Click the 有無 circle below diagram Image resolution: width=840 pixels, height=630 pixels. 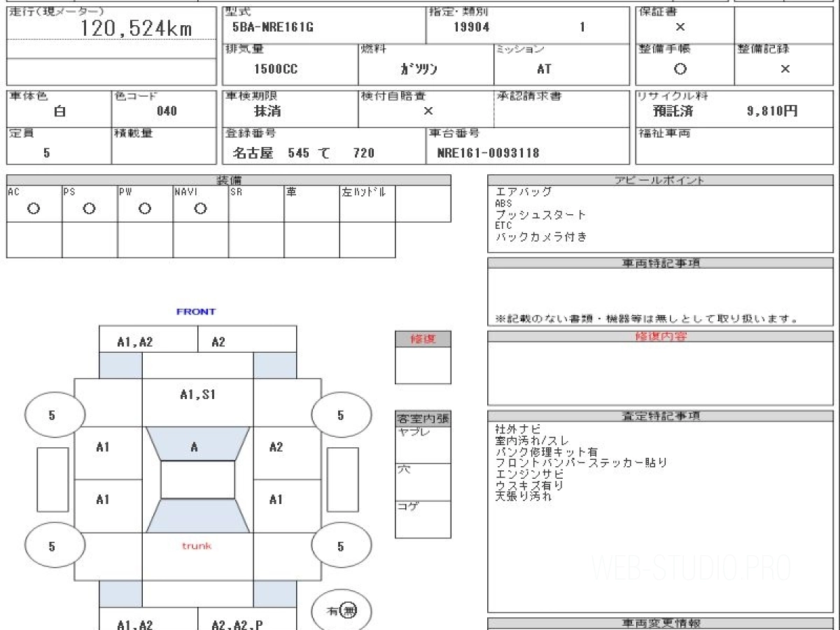click(x=341, y=611)
